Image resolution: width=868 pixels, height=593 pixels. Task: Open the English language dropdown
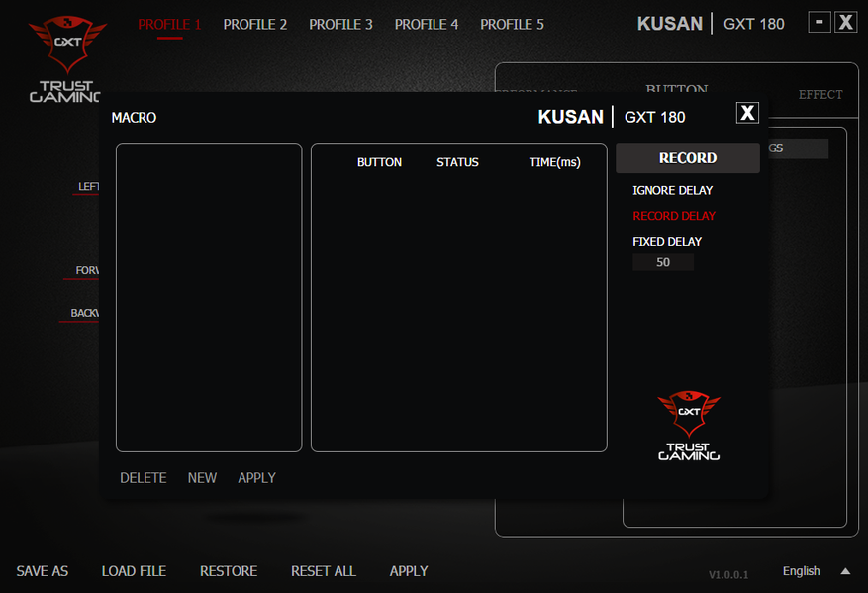[801, 571]
